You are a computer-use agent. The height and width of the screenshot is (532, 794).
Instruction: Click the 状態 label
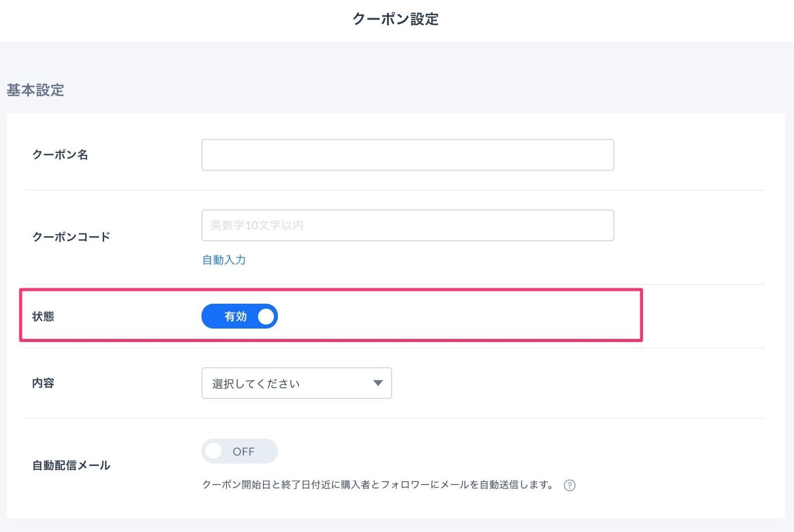pyautogui.click(x=43, y=317)
